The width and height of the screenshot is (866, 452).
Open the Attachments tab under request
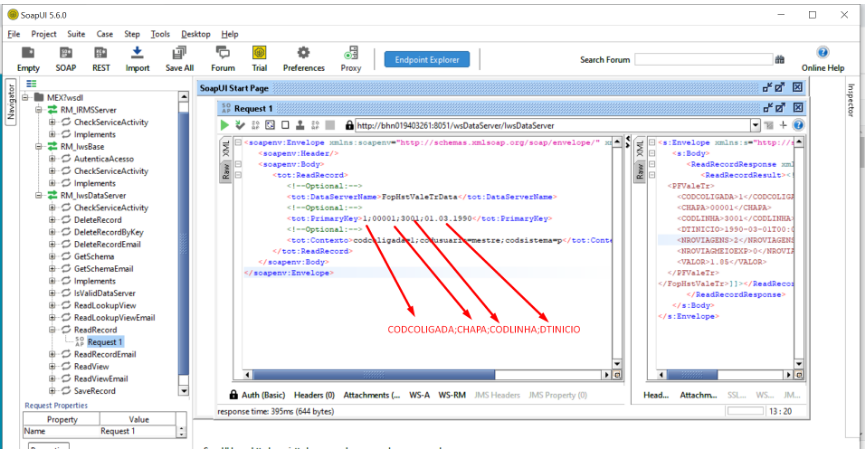(372, 395)
